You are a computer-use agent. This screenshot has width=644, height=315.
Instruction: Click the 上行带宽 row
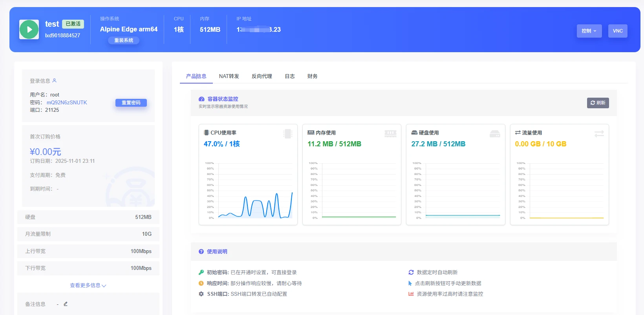click(88, 251)
